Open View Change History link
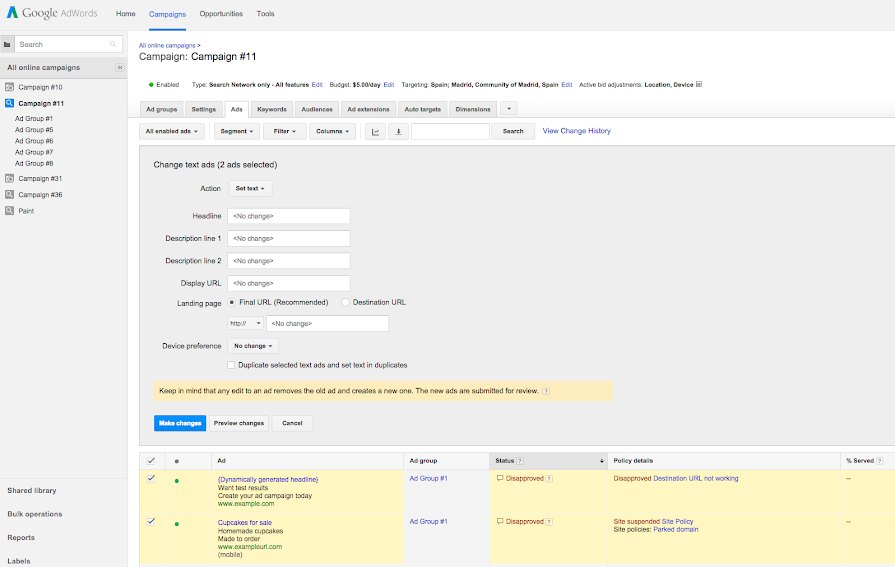895x567 pixels. [576, 131]
